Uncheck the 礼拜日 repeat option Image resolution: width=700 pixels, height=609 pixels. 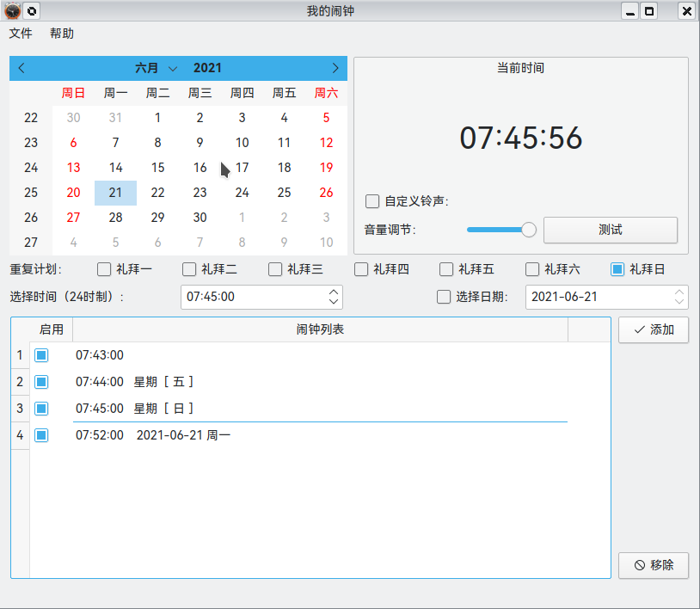coord(617,269)
